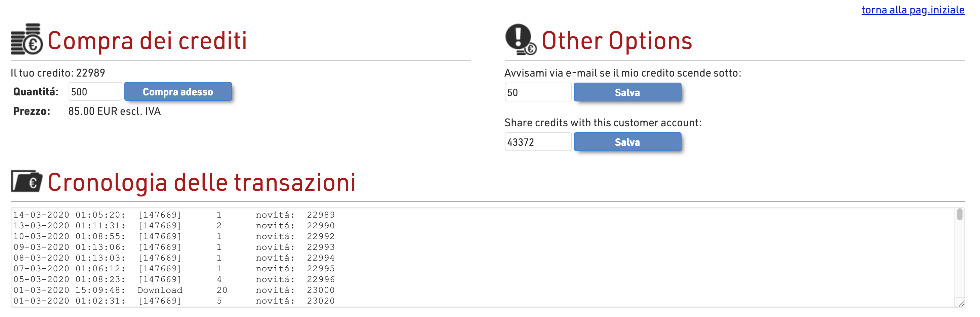This screenshot has height=317, width=980.
Task: Focus the low-credit threshold field showing 50
Action: 538,92
